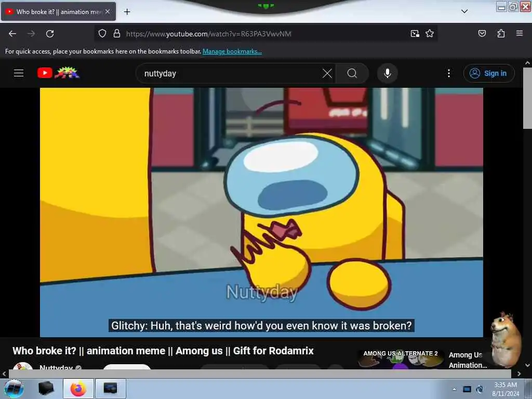Go back to the previous page
Viewport: 532px width, 399px height.
(x=12, y=34)
